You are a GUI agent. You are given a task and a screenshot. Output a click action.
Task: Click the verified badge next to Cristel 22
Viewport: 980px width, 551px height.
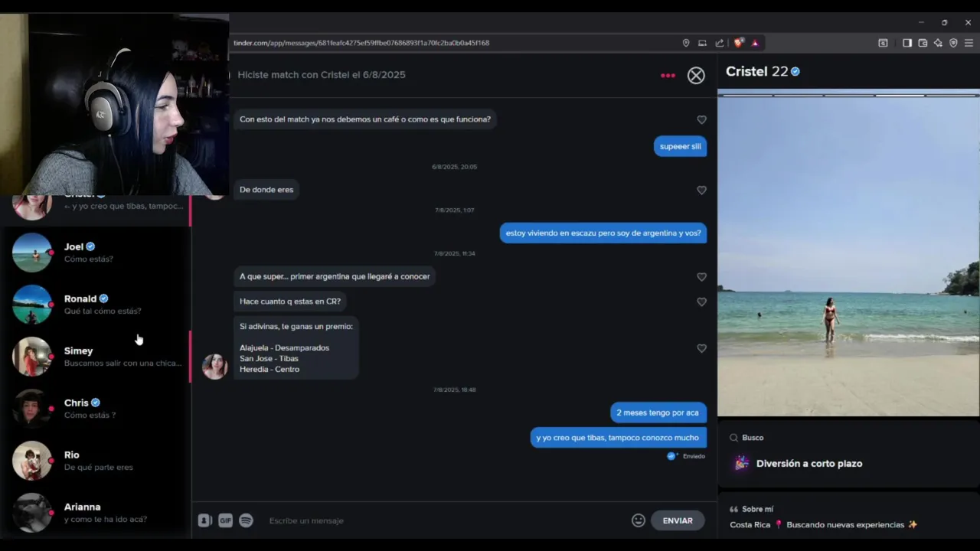coord(795,71)
